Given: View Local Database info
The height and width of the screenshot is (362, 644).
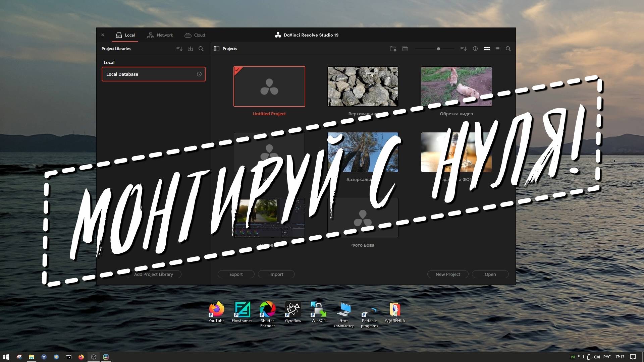Looking at the screenshot, I should [199, 74].
